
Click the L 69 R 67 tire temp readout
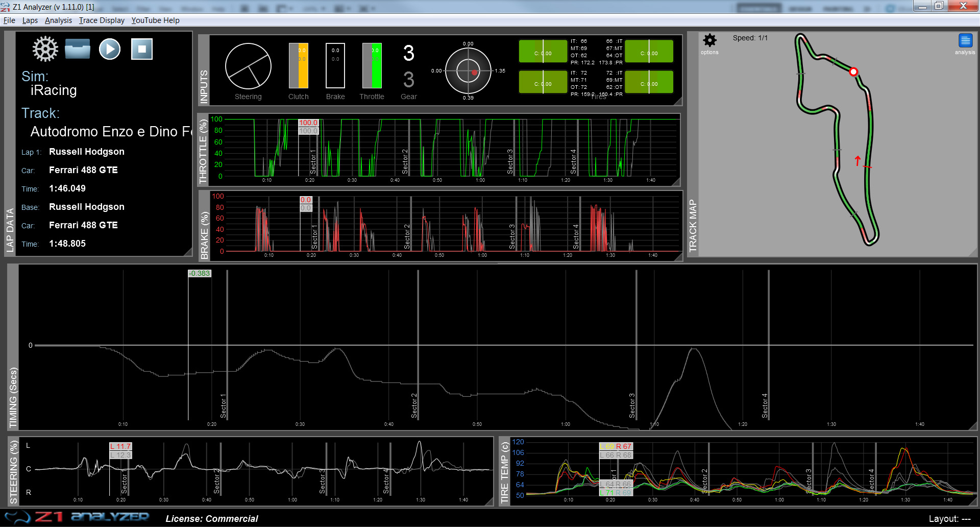tap(616, 446)
